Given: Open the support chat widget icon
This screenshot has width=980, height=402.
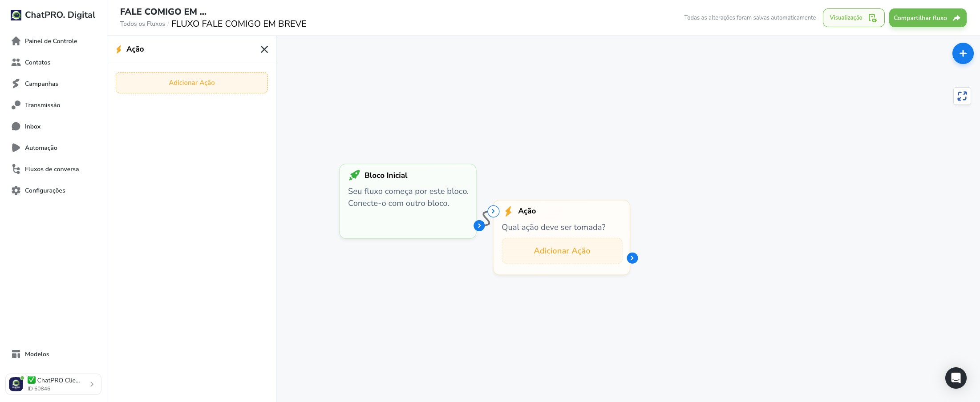Looking at the screenshot, I should click(x=956, y=378).
